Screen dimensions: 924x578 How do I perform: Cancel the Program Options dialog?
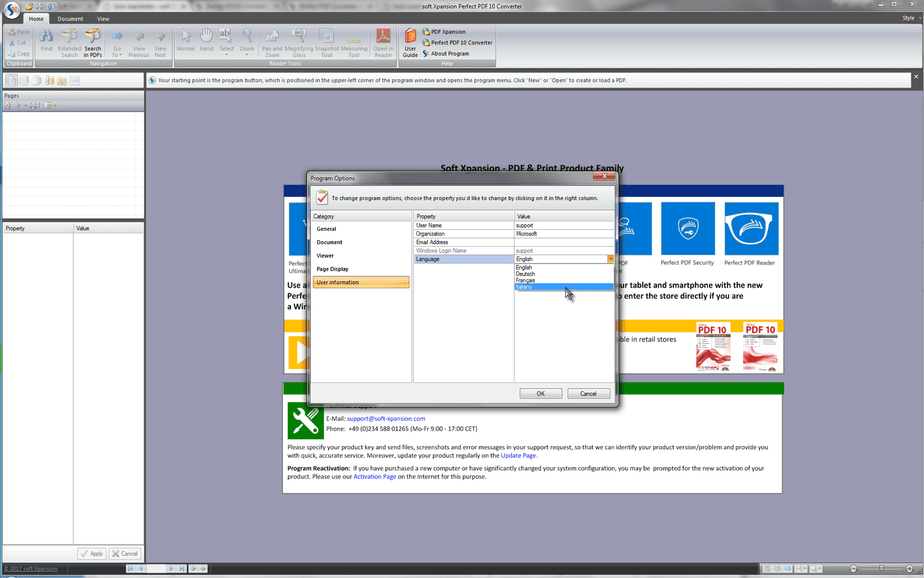click(x=588, y=394)
